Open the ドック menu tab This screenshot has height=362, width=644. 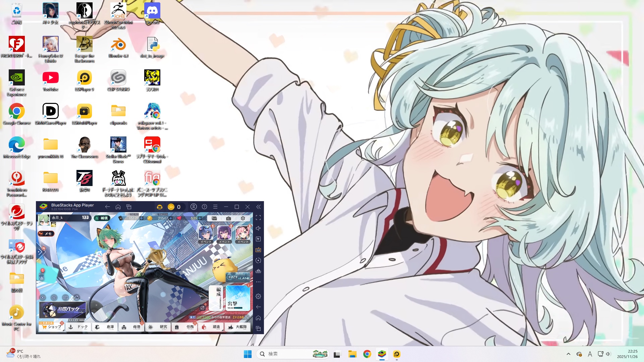(78, 327)
